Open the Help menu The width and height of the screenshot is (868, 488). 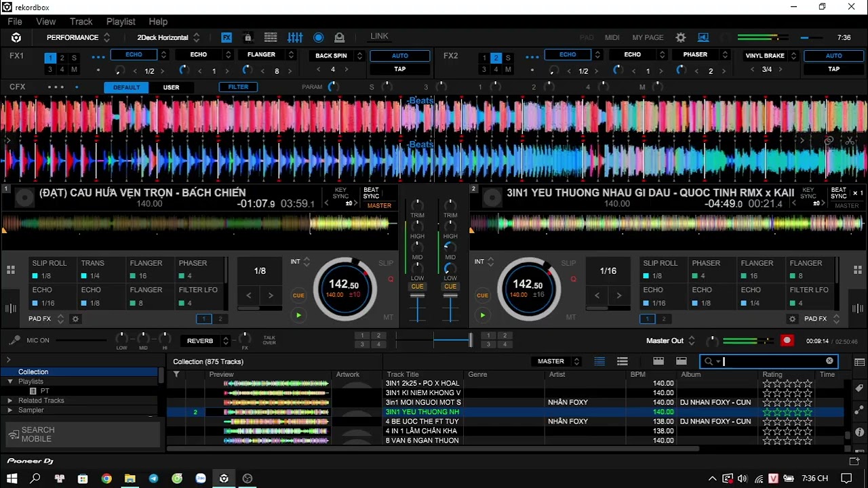point(158,22)
